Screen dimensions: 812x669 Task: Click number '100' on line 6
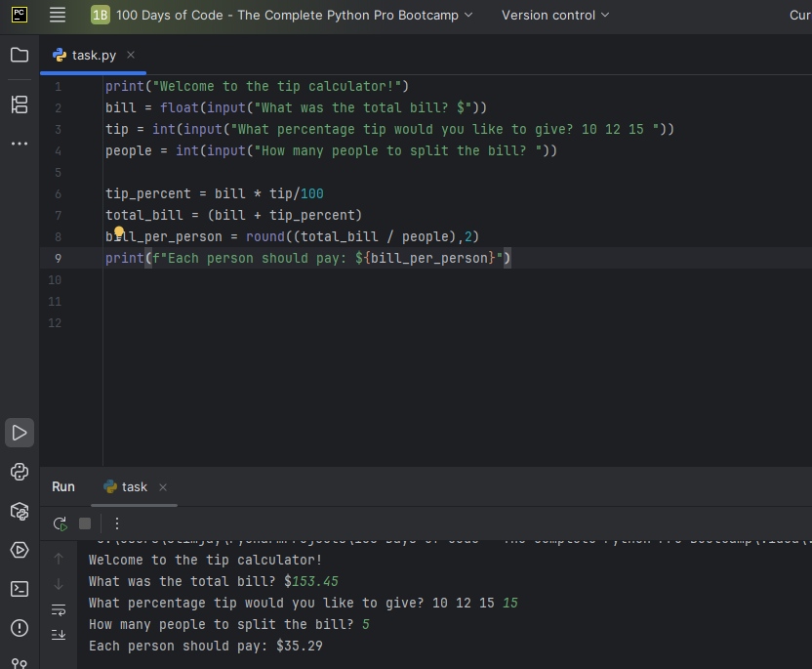point(312,193)
